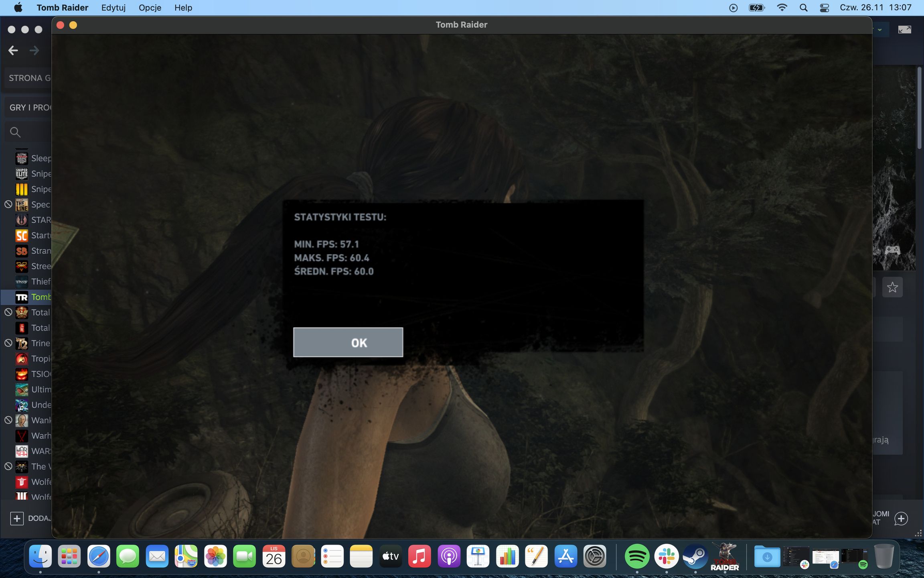Open the Downloads folder in the Dock

[x=767, y=556]
